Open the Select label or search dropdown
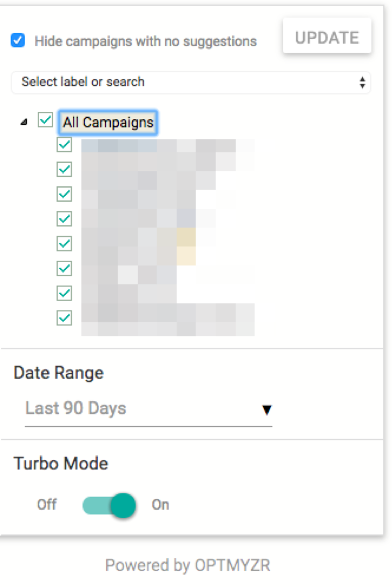Image resolution: width=392 pixels, height=587 pixels. (191, 82)
